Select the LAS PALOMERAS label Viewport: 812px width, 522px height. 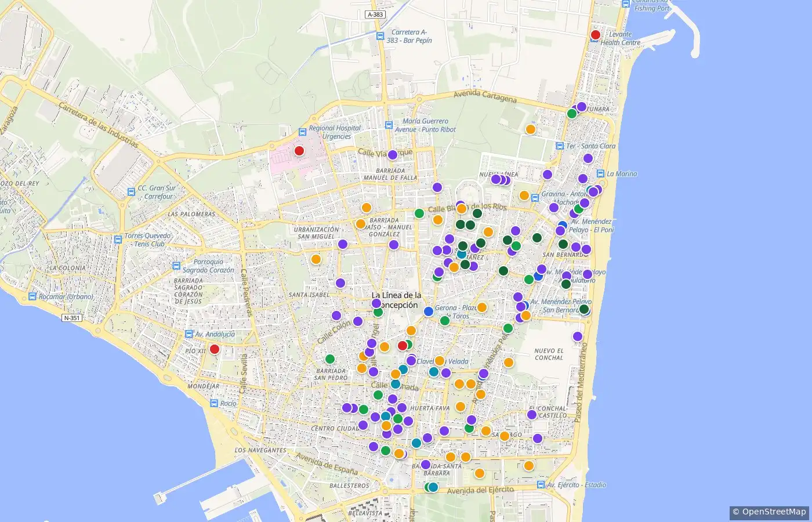point(191,214)
